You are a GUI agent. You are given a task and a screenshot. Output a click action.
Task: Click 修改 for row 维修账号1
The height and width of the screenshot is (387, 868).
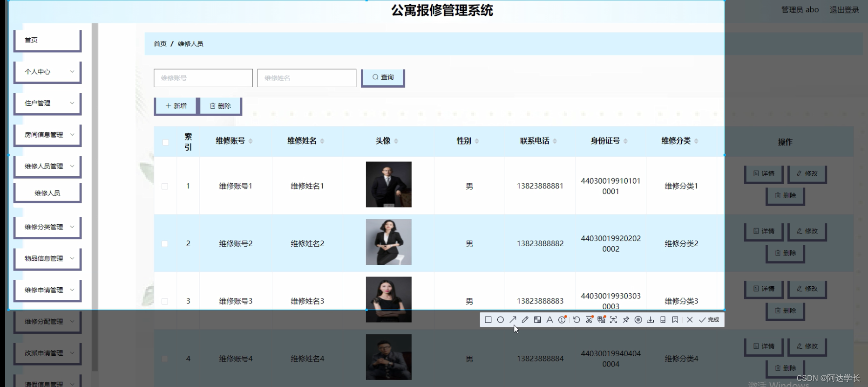click(807, 174)
